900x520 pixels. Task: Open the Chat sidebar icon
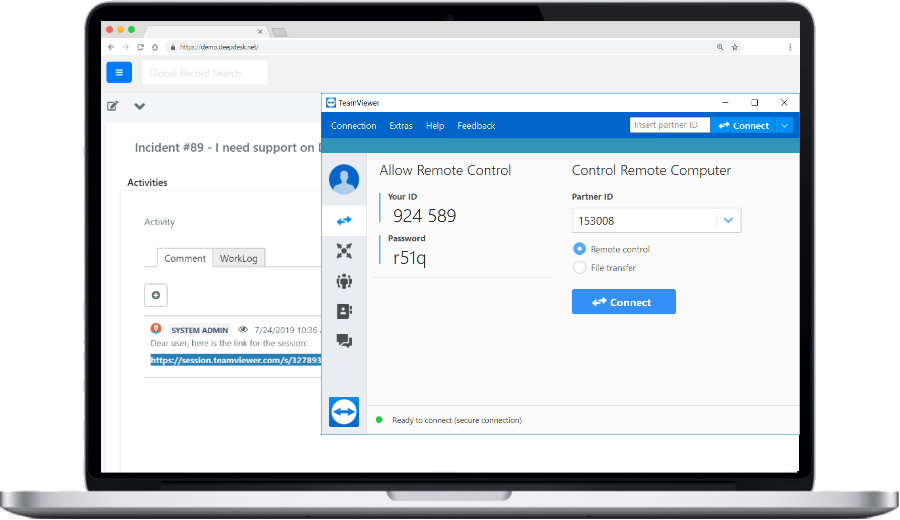(x=344, y=341)
